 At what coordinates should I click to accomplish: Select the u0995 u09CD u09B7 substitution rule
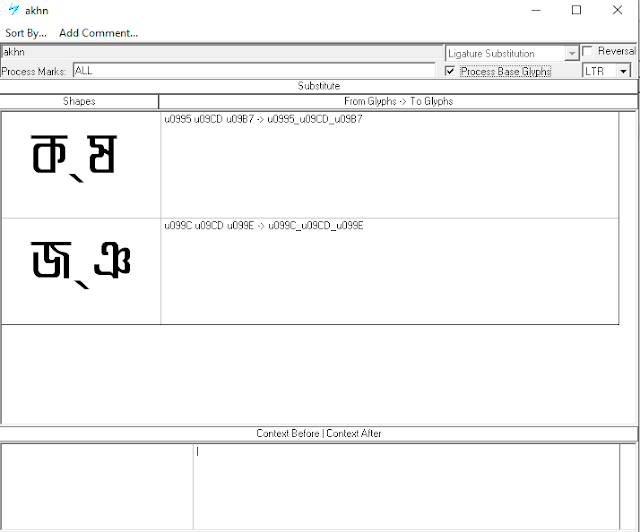point(390,165)
